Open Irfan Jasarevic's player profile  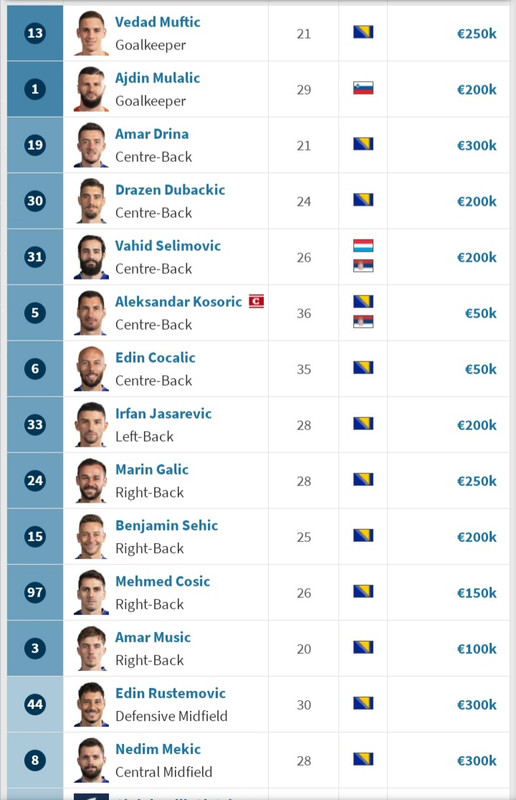click(x=163, y=414)
